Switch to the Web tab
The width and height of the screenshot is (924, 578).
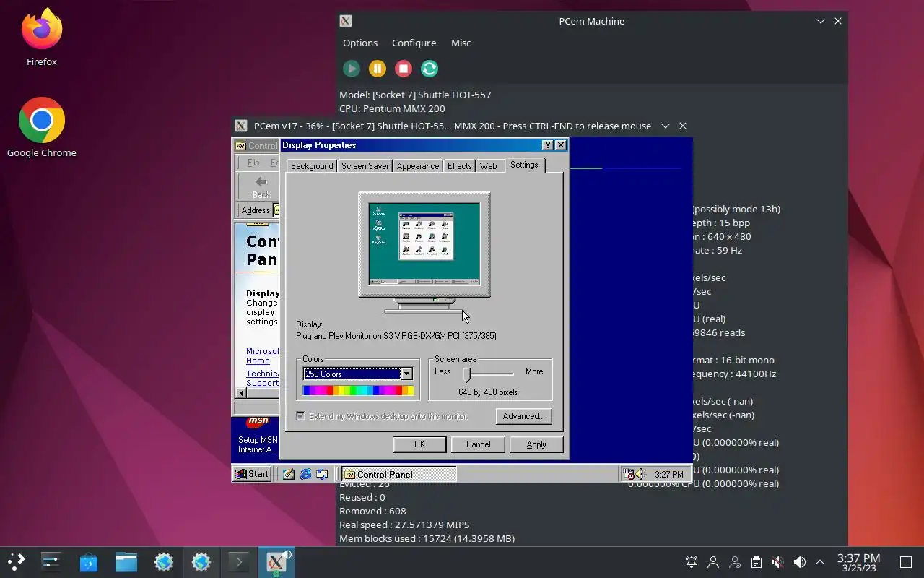(x=488, y=166)
